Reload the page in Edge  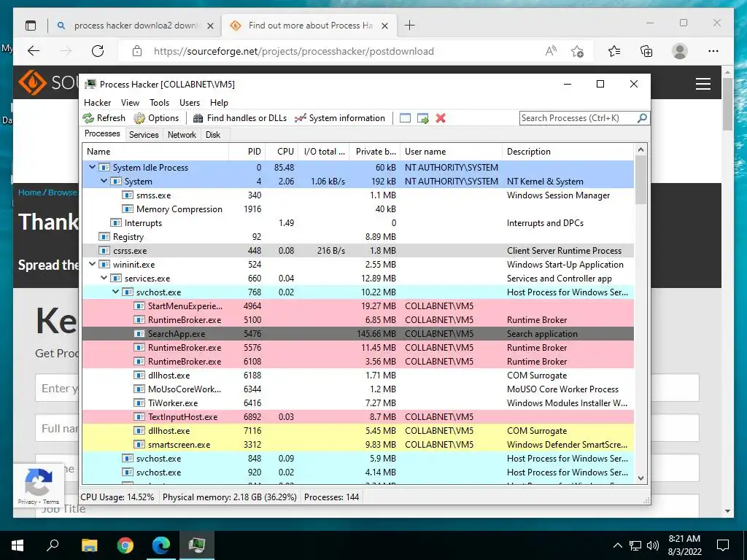tap(98, 51)
